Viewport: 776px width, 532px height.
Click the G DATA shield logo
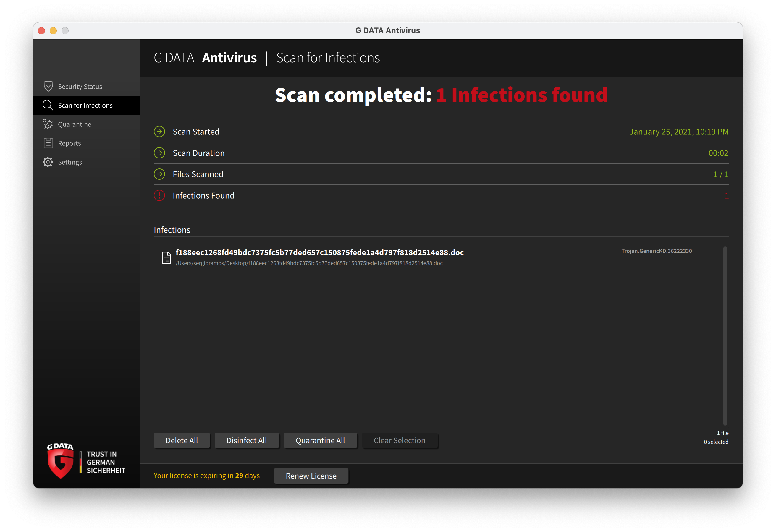[x=60, y=461]
